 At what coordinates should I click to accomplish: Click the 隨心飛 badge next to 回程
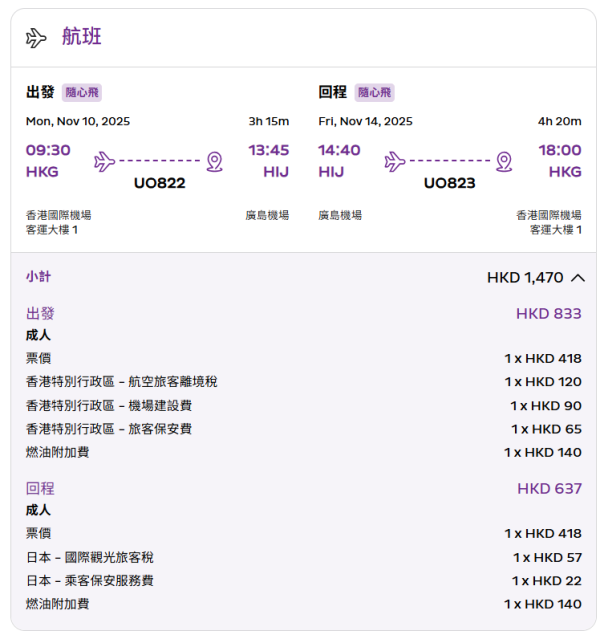374,92
